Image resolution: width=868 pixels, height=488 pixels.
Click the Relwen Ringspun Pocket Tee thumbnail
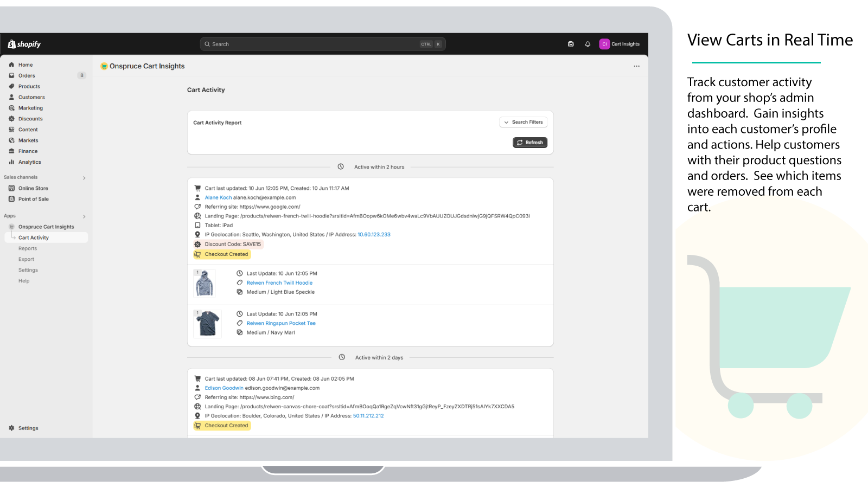(208, 324)
